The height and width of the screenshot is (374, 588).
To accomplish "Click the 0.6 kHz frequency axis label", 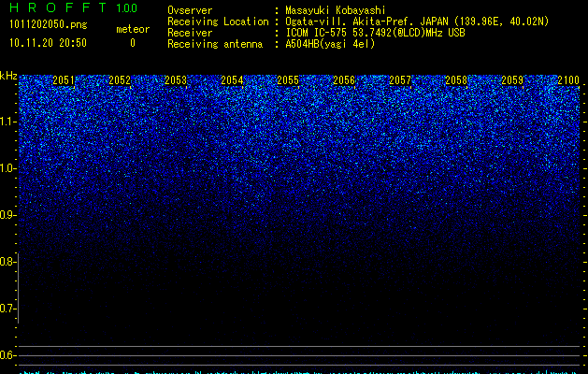I will [x=7, y=355].
